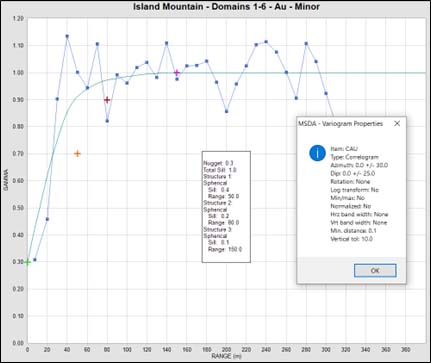This screenshot has width=431, height=363.
Task: Click the 'Type: Correlogram' line
Action: 354,157
